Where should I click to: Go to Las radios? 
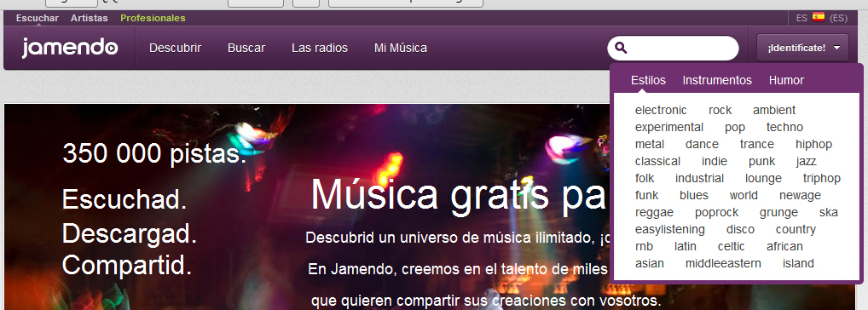click(x=320, y=48)
